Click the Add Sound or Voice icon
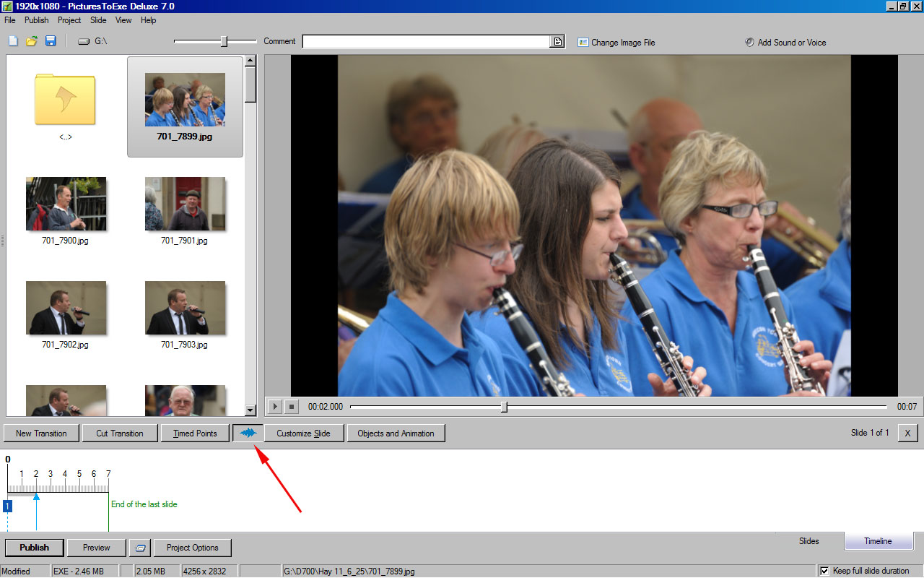This screenshot has height=578, width=924. (x=749, y=43)
